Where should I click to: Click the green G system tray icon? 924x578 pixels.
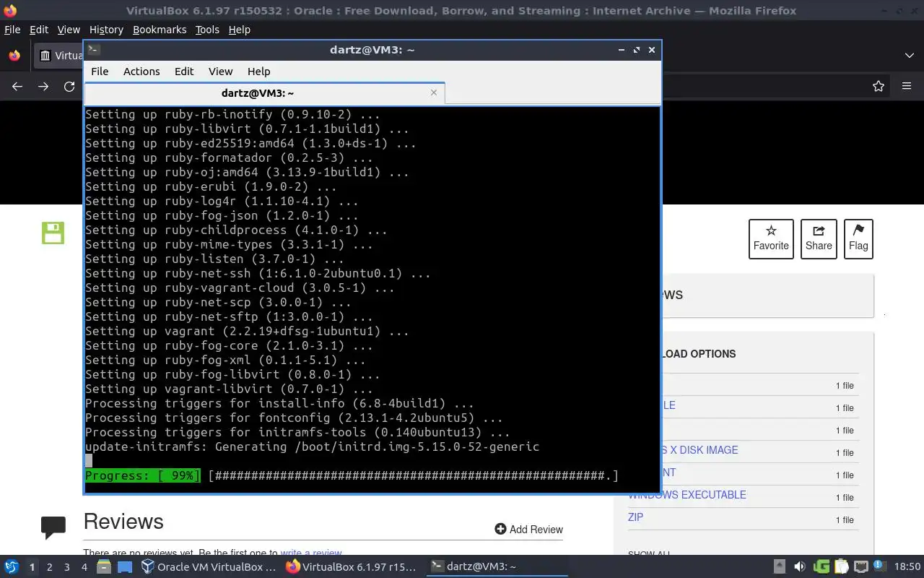point(821,567)
